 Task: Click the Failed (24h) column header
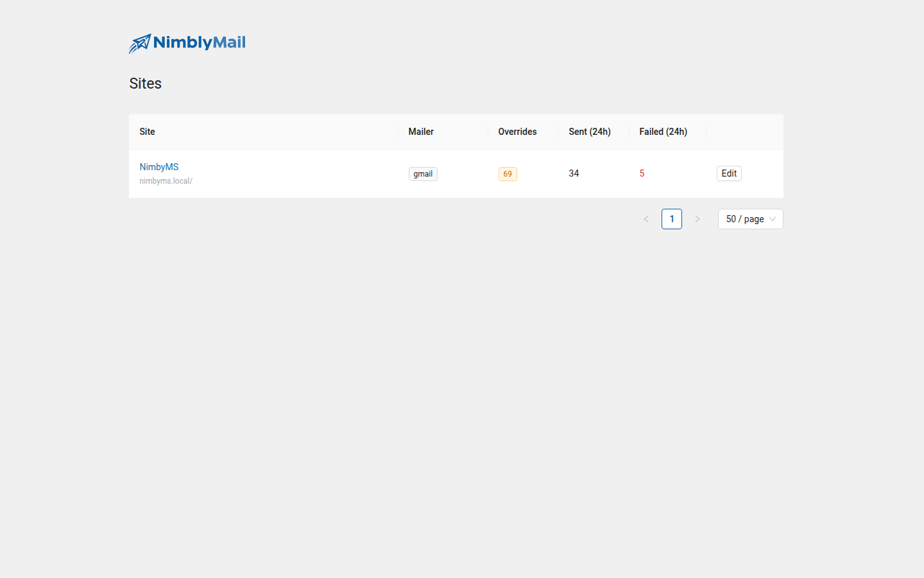point(663,132)
